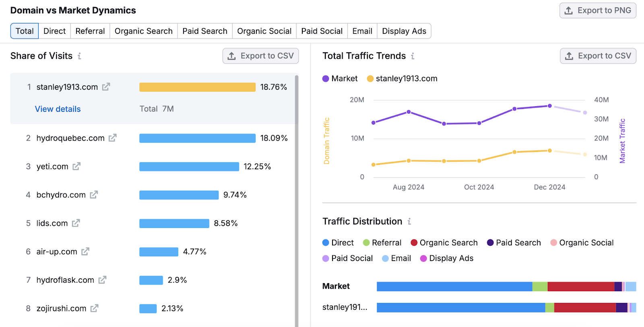Screen dimensions: 644x327
Task: Click Market bar red Organic Search segment
Action: click(581, 286)
